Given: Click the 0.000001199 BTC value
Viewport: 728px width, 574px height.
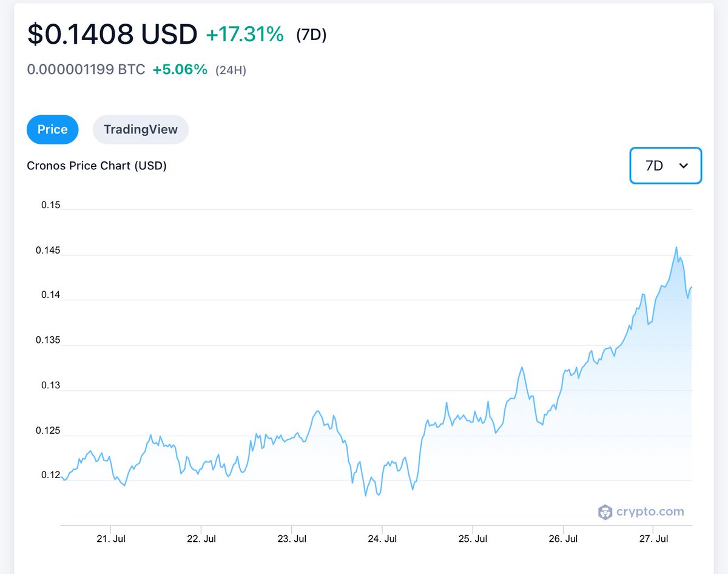Looking at the screenshot, I should 86,69.
